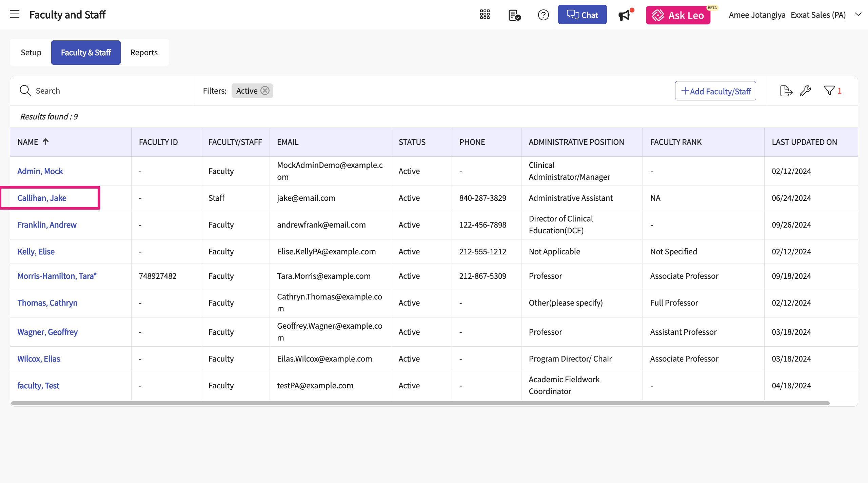Switch to the Setup tab
868x483 pixels.
coord(31,53)
